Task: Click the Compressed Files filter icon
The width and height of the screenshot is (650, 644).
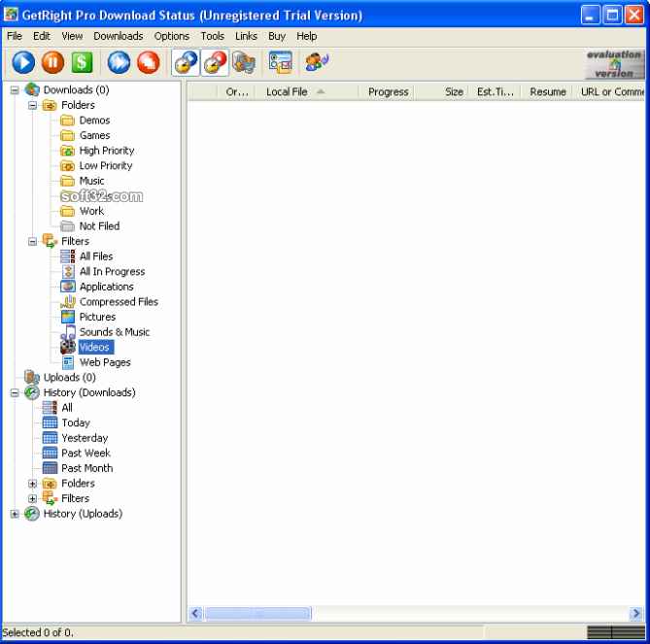Action: pos(68,302)
